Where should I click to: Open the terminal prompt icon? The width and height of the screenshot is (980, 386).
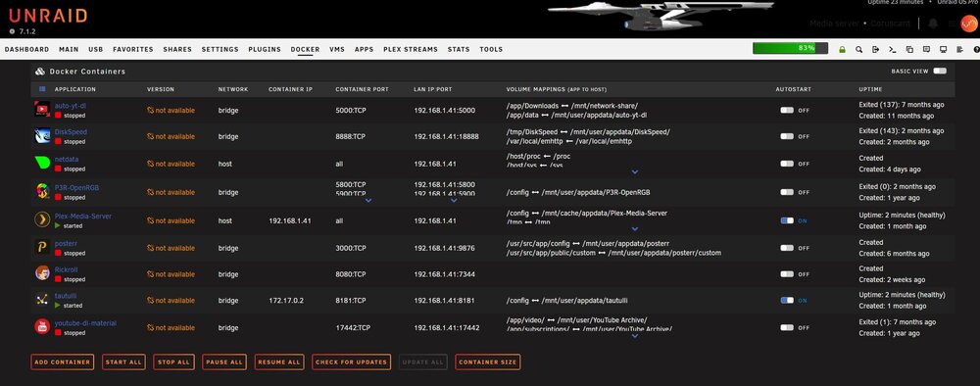point(893,49)
